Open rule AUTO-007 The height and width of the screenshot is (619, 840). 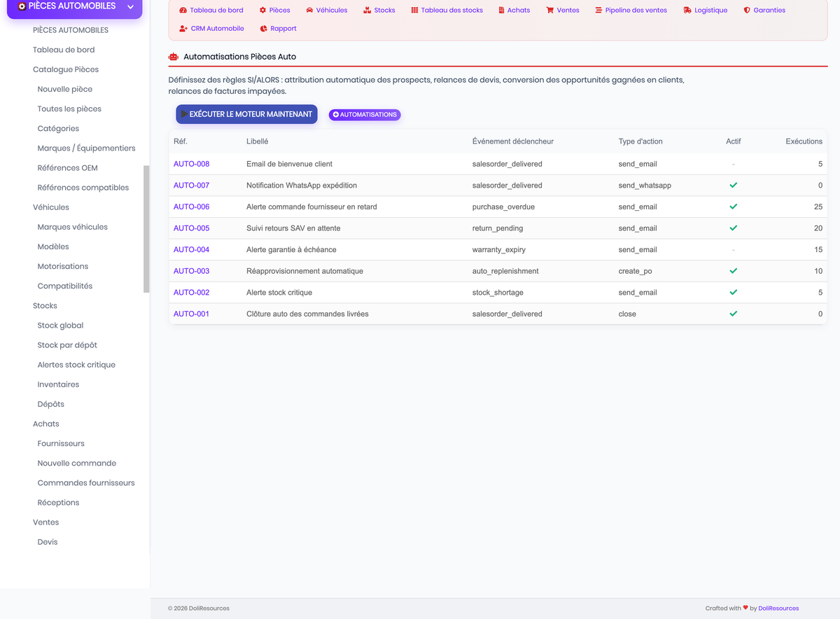tap(191, 186)
